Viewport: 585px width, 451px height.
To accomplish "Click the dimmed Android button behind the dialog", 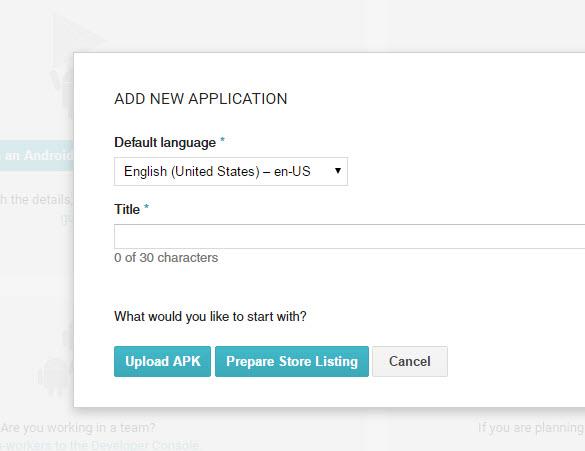I will 37,155.
